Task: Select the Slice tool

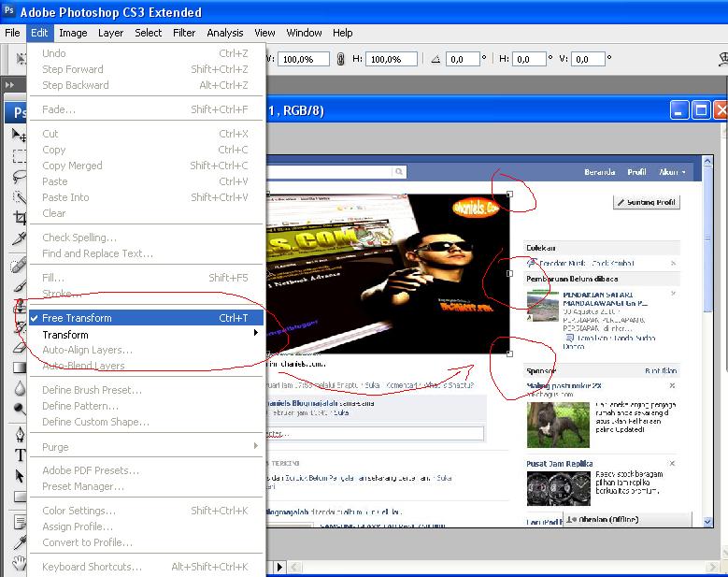Action: 19,238
